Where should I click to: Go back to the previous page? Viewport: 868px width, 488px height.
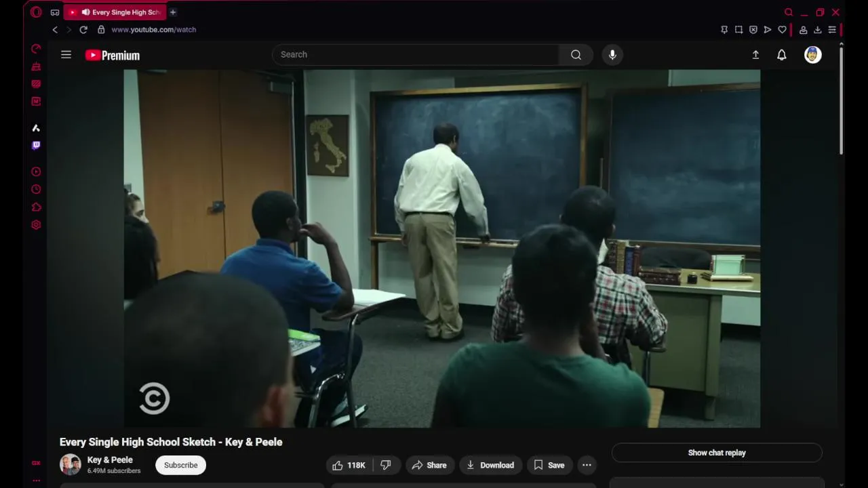[x=55, y=30]
